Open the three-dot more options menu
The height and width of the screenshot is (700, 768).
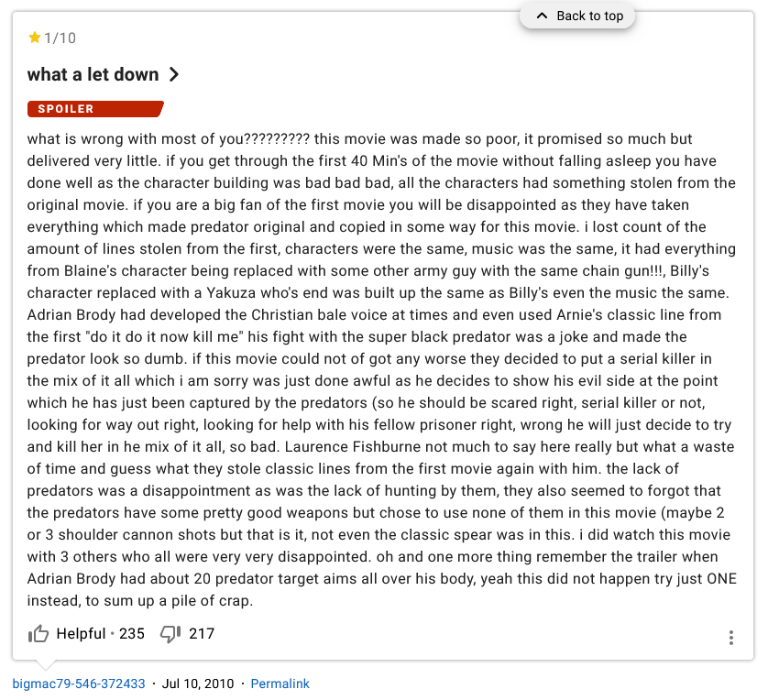click(730, 638)
